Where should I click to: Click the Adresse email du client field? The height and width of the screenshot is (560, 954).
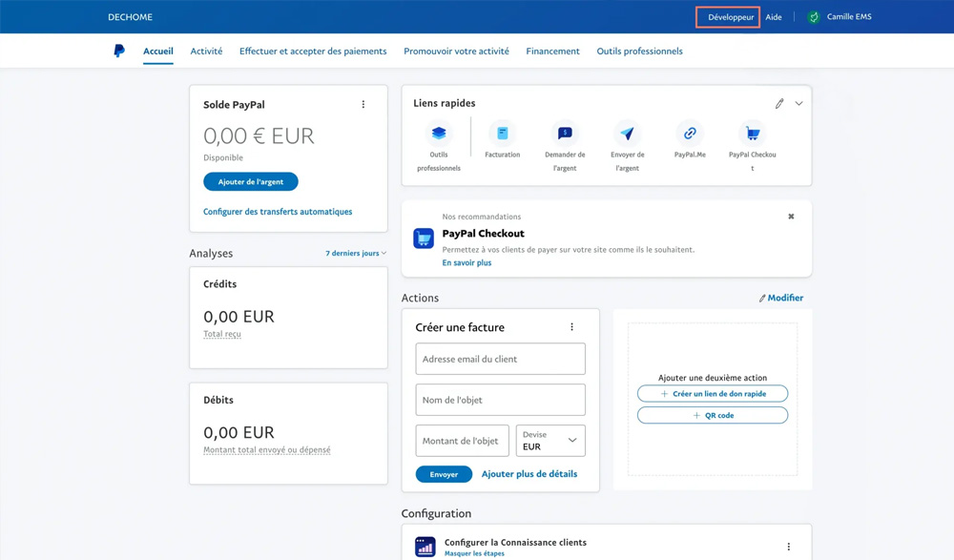pyautogui.click(x=500, y=360)
